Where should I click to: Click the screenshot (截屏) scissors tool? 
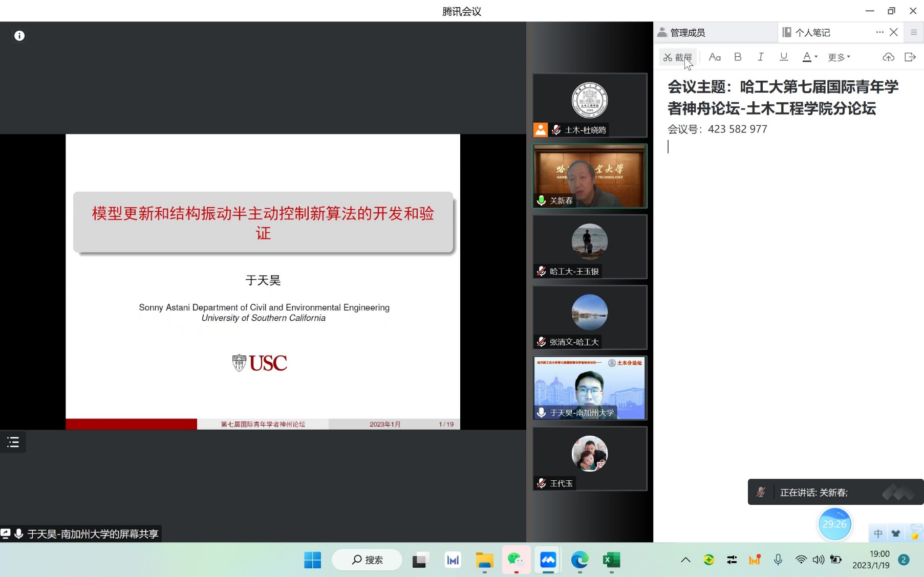coord(677,57)
